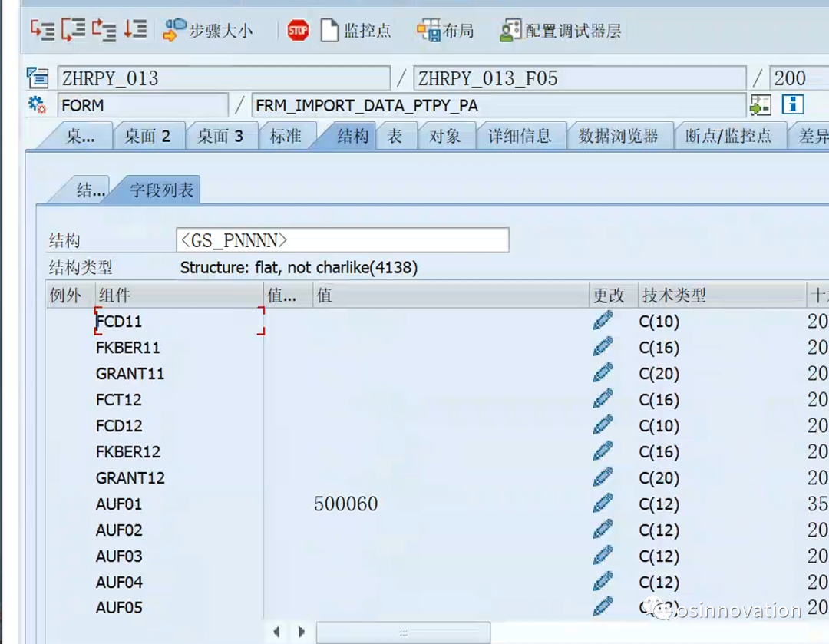Switch to the 对象 tab
829x644 pixels.
[x=444, y=137]
